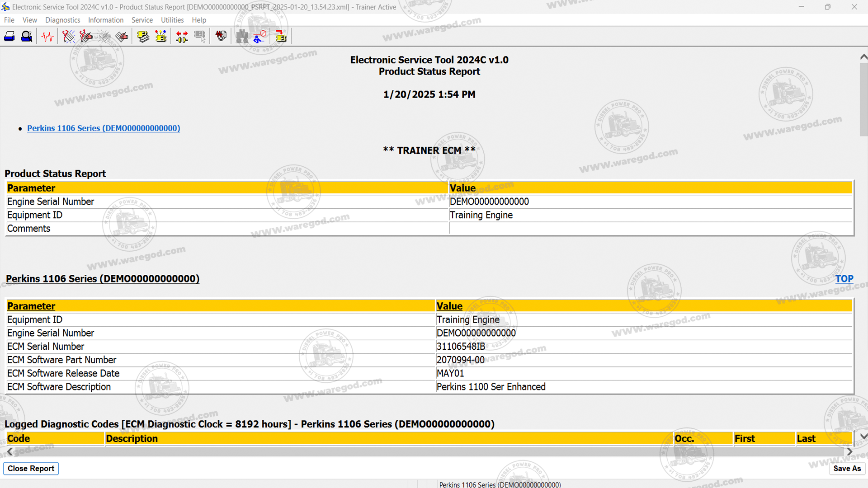Click the Save As button
This screenshot has width=868, height=488.
[847, 469]
